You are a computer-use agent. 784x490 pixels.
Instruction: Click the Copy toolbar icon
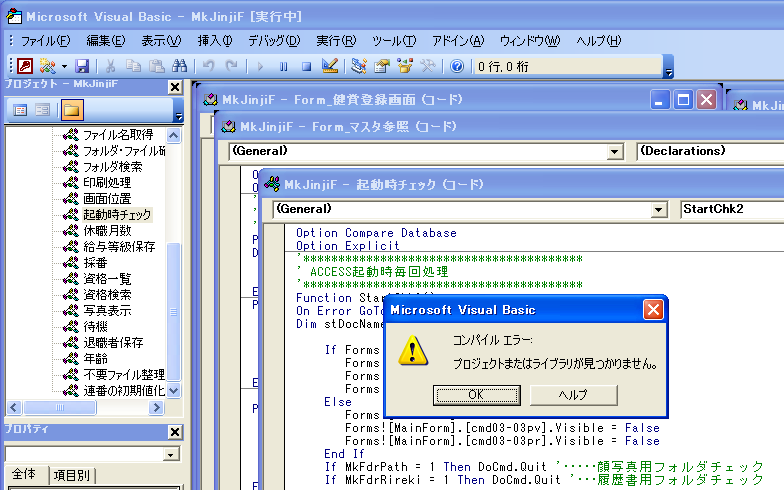point(133,66)
